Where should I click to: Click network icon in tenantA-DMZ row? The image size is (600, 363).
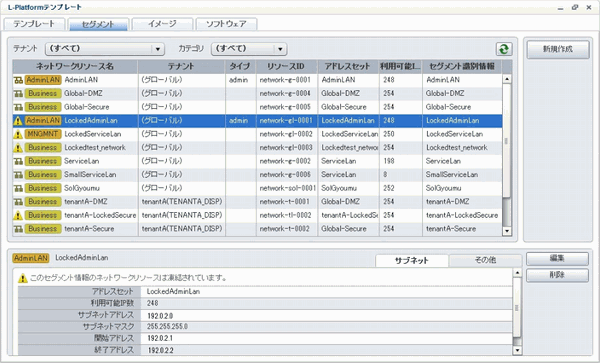click(18, 202)
